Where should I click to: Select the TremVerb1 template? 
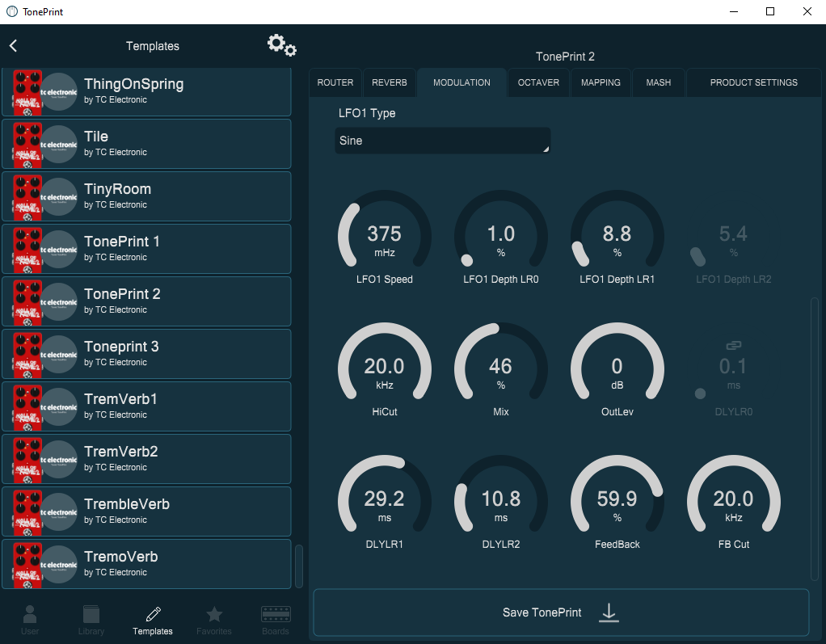146,406
